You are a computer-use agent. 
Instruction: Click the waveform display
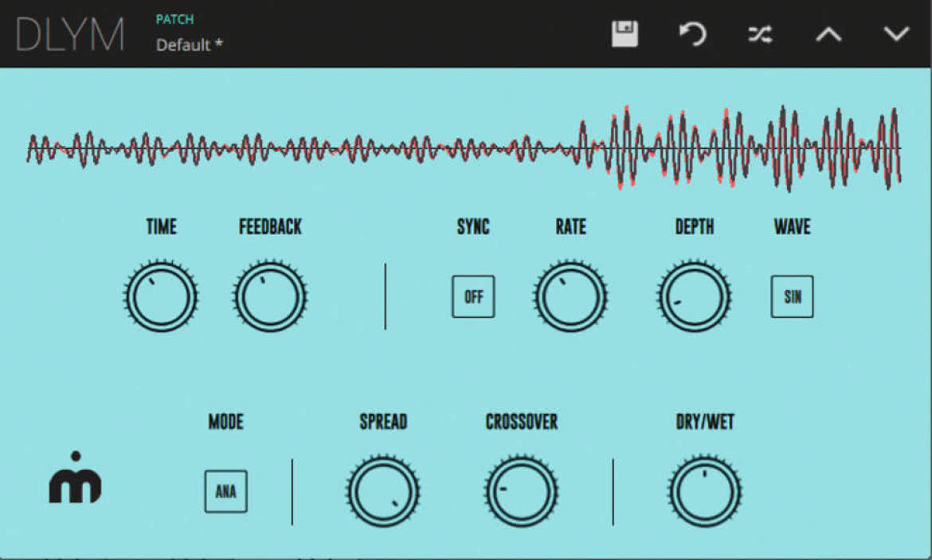point(464,149)
